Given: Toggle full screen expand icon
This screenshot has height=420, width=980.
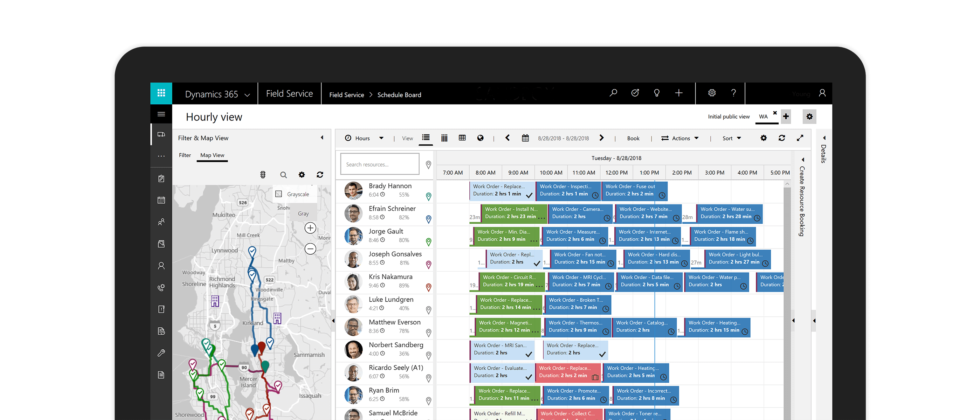Looking at the screenshot, I should pyautogui.click(x=800, y=138).
